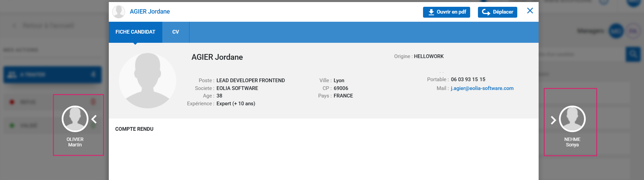Viewport: 644px width, 180px height.
Task: Click the red-dot status item in sidebar
Action: click(x=27, y=102)
